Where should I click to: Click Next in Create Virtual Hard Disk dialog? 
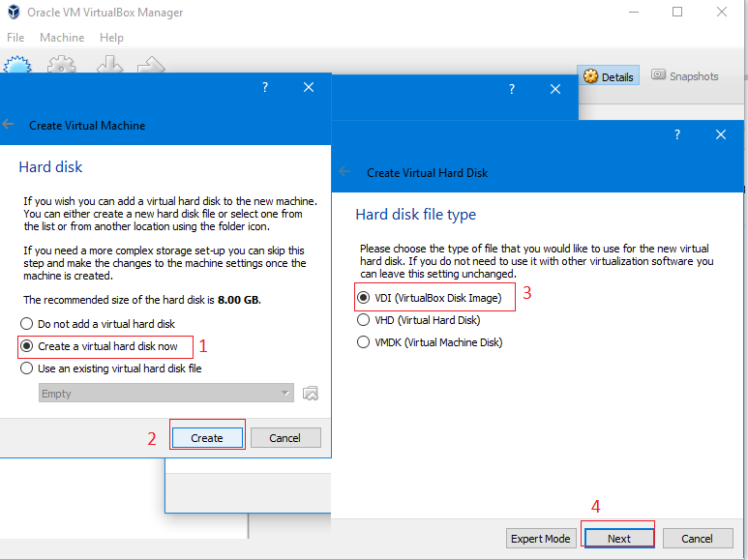pyautogui.click(x=619, y=539)
